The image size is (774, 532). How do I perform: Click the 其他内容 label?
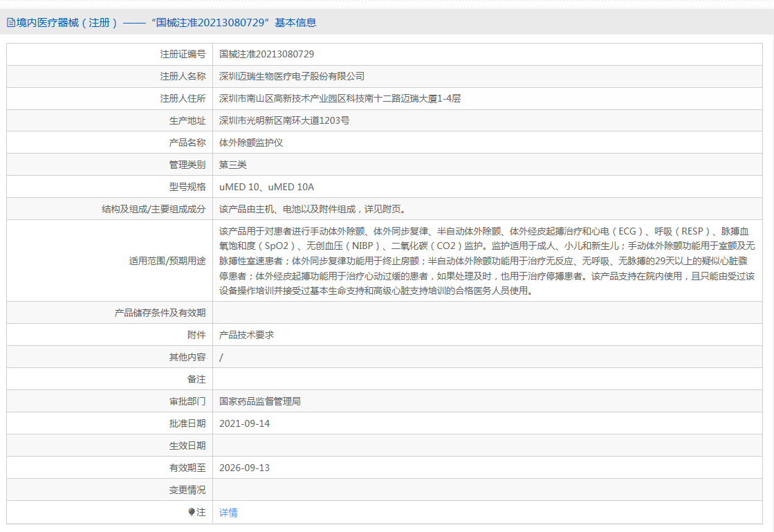[187, 357]
